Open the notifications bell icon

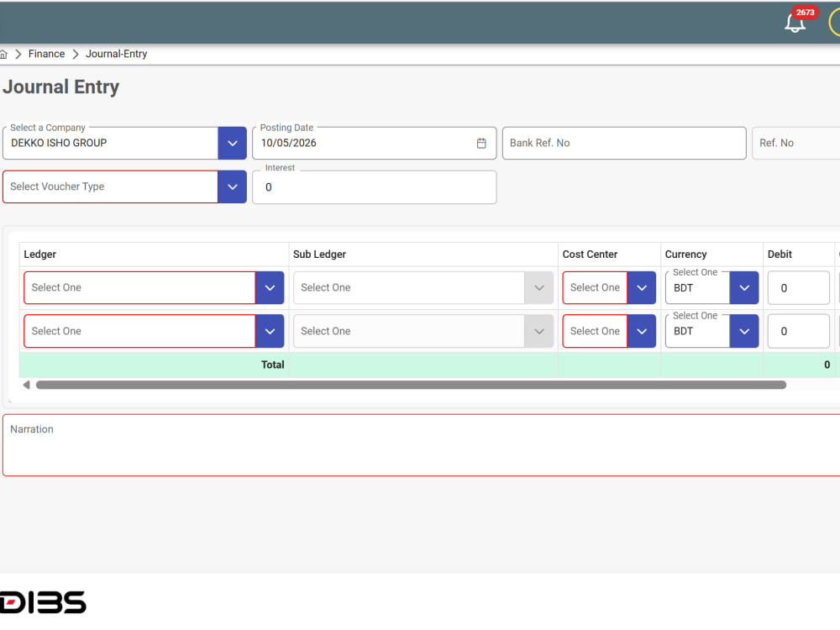pos(795,23)
